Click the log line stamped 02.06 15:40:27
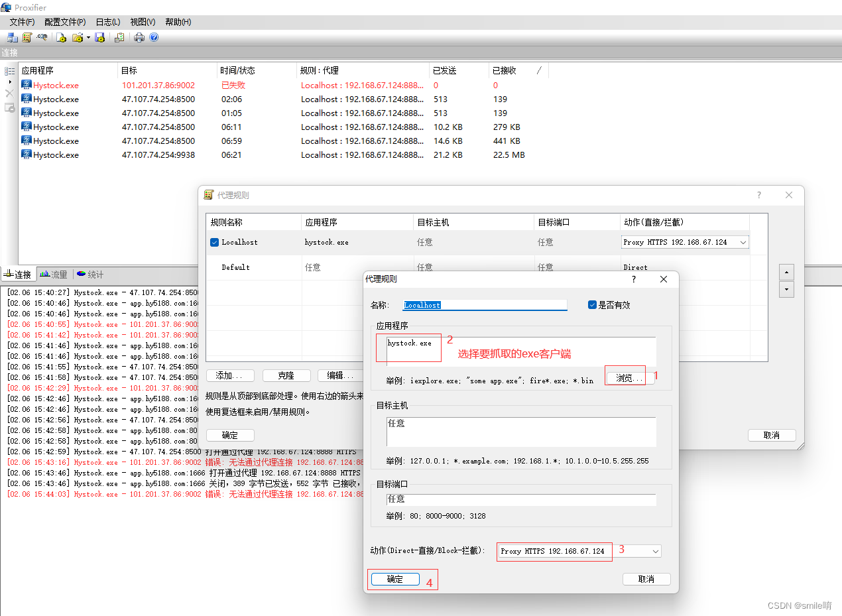Viewport: 842px width, 616px height. coord(103,292)
